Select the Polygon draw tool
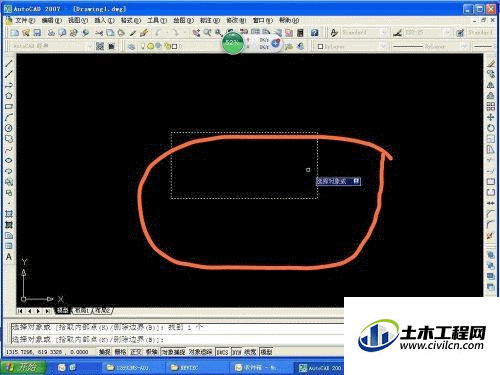500x375 pixels. (9, 96)
